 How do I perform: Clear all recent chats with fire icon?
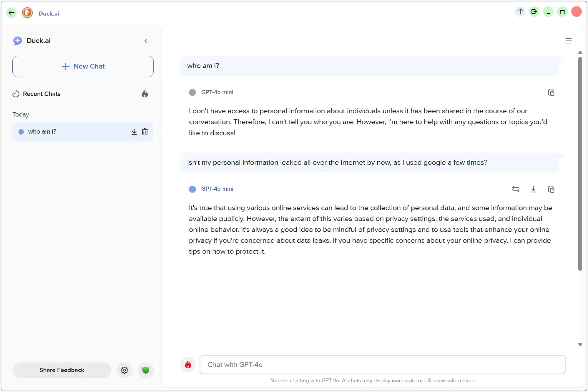point(145,94)
